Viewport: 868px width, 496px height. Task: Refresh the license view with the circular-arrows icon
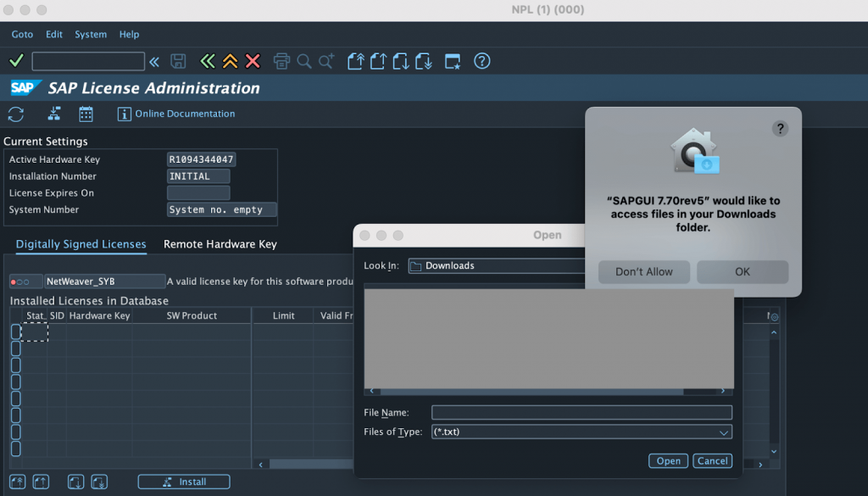pyautogui.click(x=16, y=114)
